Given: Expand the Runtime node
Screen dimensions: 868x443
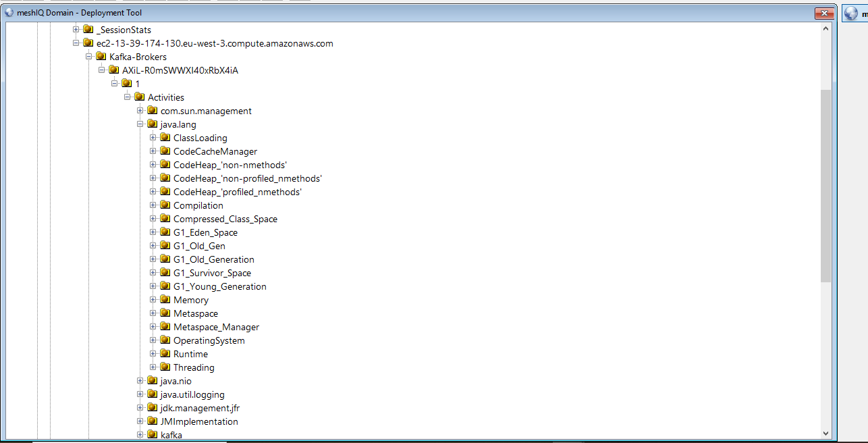Looking at the screenshot, I should pos(153,354).
